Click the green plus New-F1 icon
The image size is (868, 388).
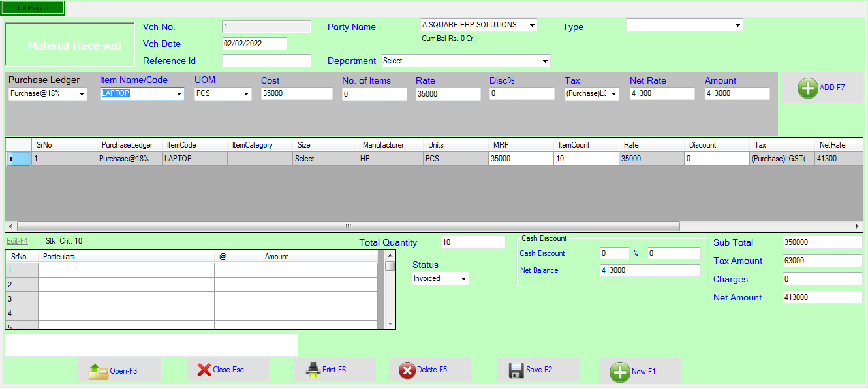[619, 372]
